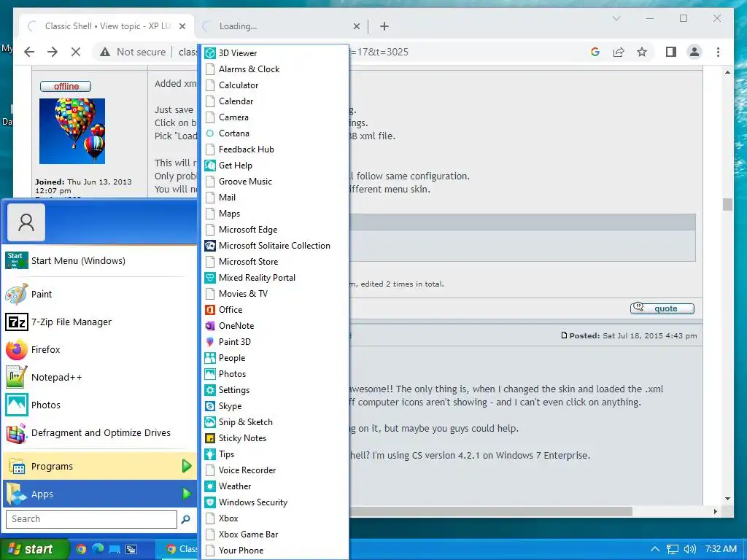Image resolution: width=747 pixels, height=560 pixels.
Task: Open Defragment and Optimize Drives
Action: coord(99,433)
